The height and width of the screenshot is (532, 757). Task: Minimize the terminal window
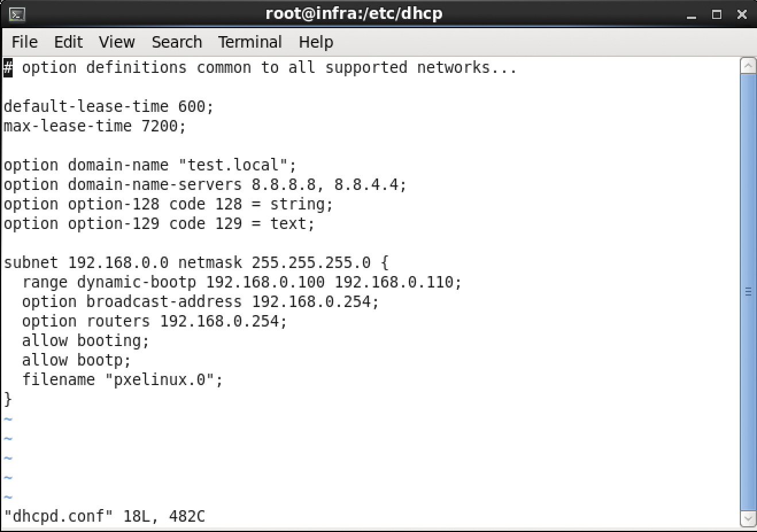pos(692,15)
